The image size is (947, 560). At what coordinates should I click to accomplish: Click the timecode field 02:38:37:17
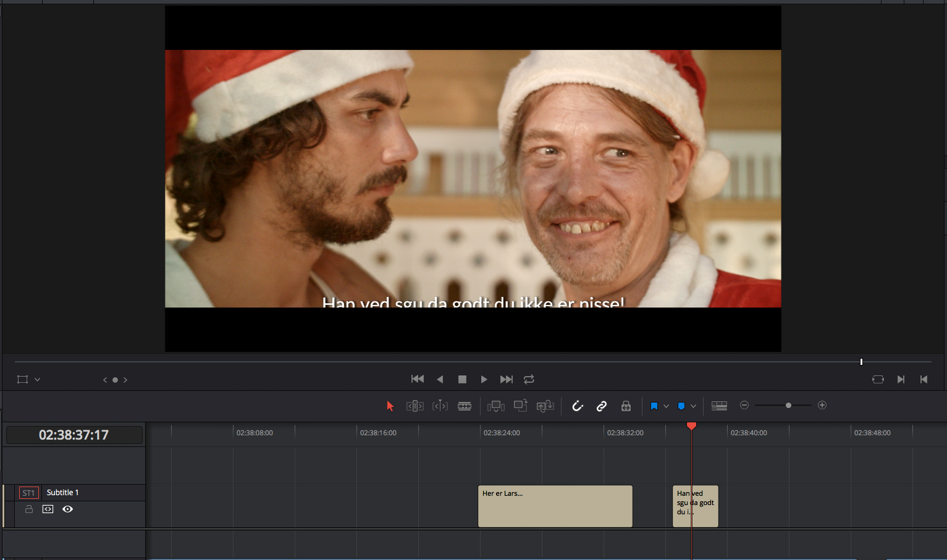[74, 435]
